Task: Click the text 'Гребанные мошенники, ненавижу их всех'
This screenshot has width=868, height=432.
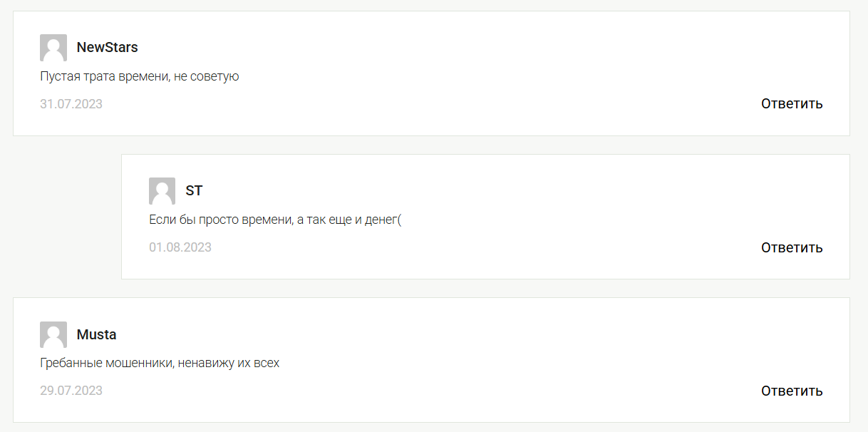Action: tap(160, 363)
